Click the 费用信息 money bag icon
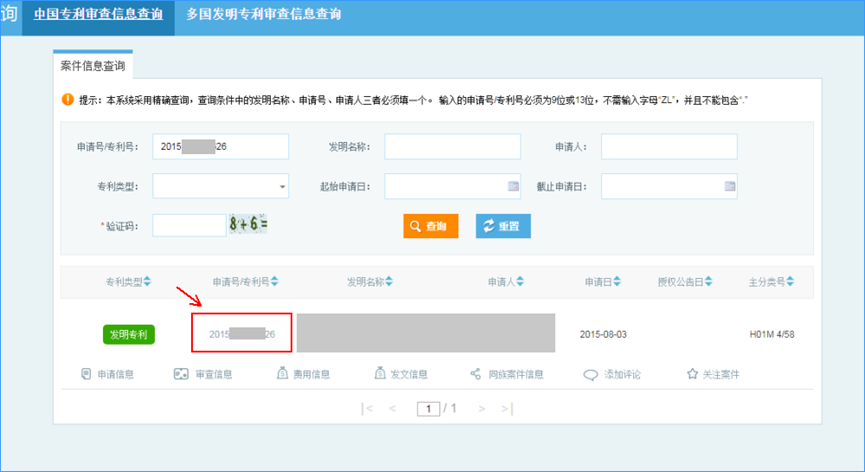 click(x=282, y=373)
